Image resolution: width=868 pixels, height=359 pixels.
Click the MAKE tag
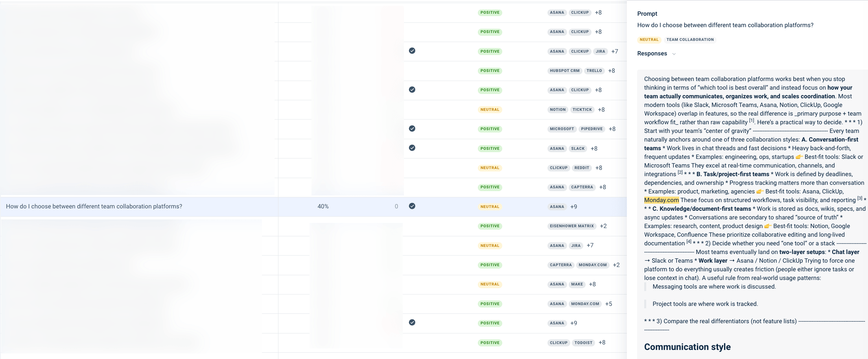point(577,284)
